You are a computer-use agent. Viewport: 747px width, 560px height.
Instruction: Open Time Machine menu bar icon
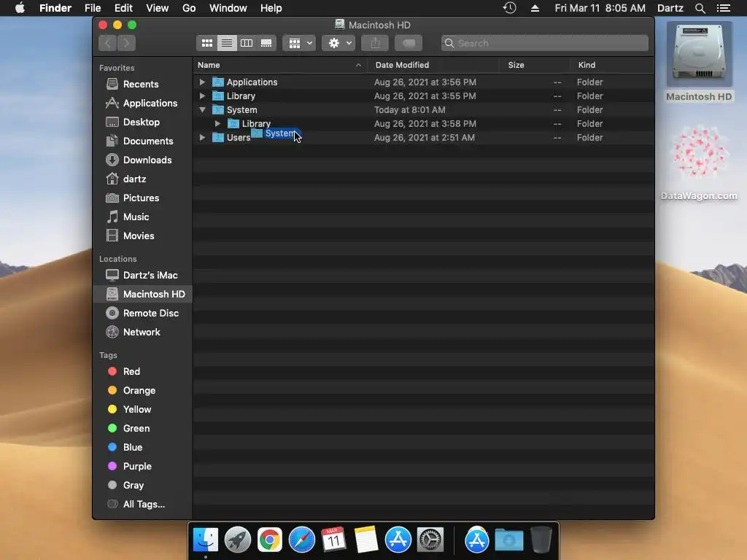tap(510, 8)
